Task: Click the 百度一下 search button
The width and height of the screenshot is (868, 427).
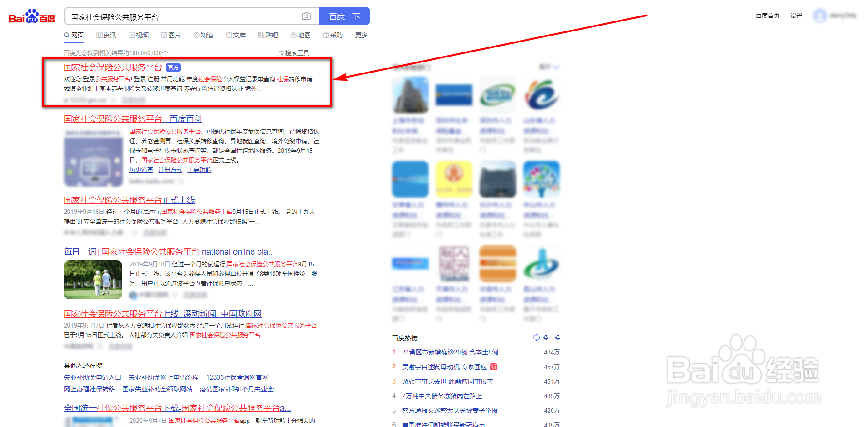Action: pos(345,16)
